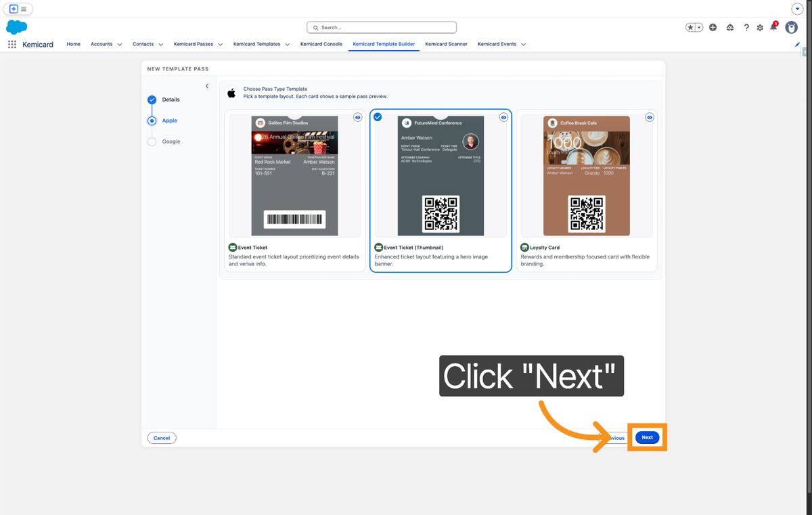Select the Galileo Film Studios pass preview
This screenshot has width=812, height=515.
click(x=294, y=175)
